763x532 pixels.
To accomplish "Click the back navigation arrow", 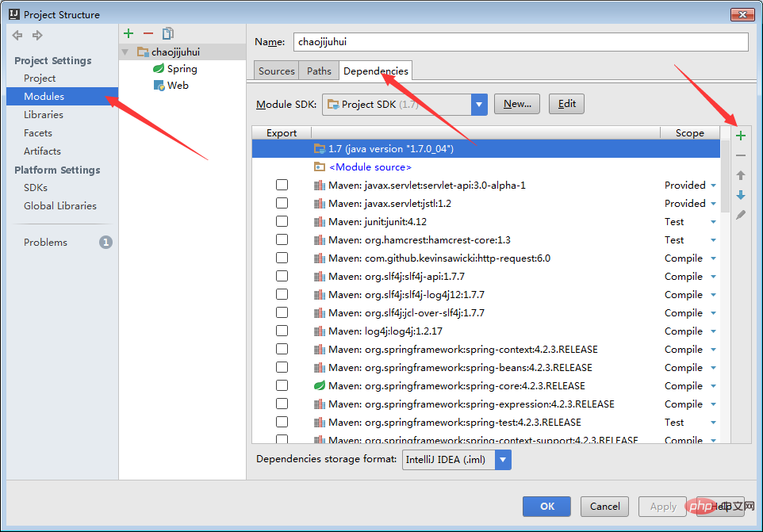I will click(x=17, y=35).
